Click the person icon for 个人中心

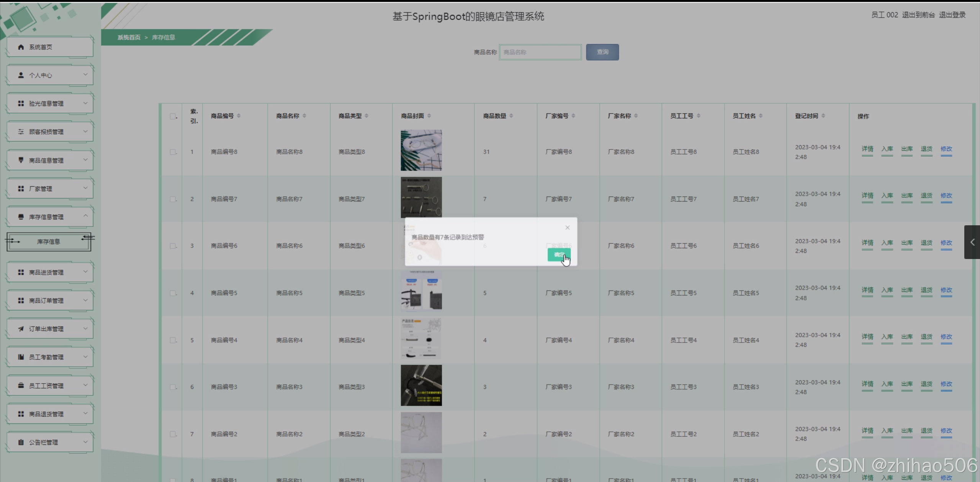pyautogui.click(x=21, y=75)
